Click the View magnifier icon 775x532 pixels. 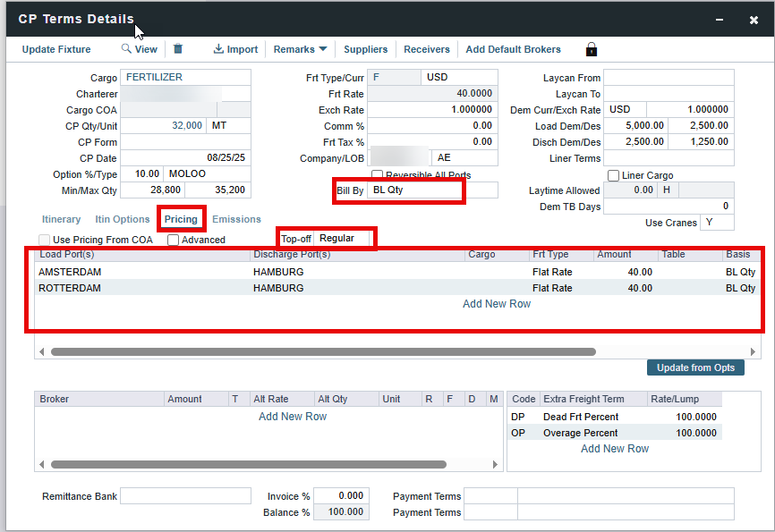(x=127, y=49)
